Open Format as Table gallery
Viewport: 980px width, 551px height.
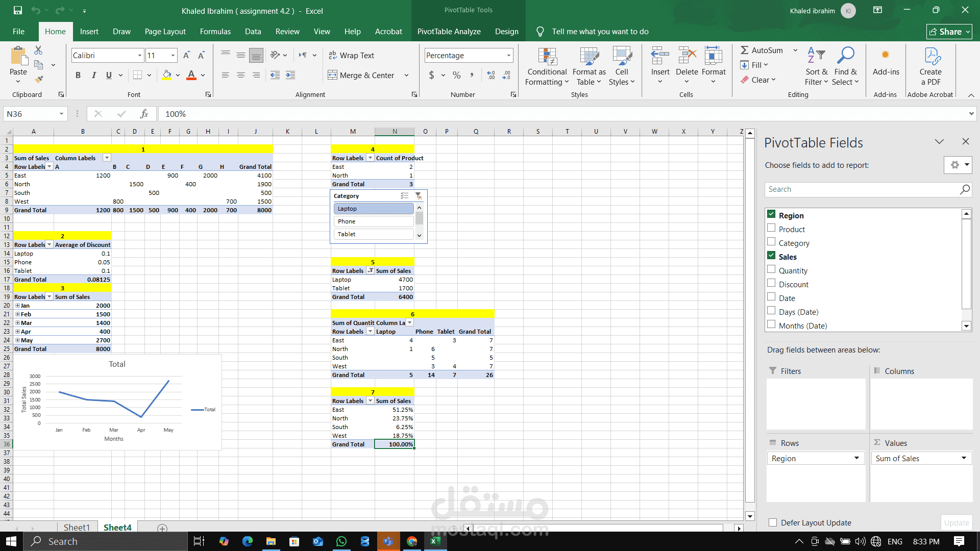(589, 67)
